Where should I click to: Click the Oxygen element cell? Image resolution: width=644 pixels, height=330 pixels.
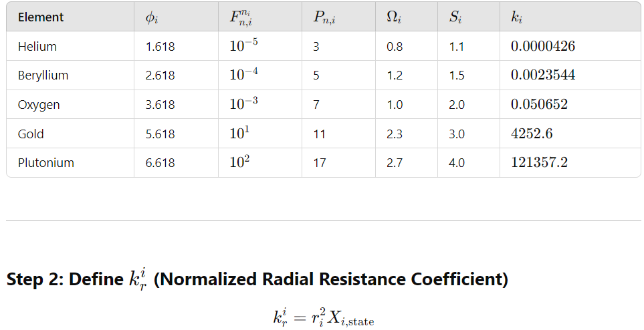[39, 105]
